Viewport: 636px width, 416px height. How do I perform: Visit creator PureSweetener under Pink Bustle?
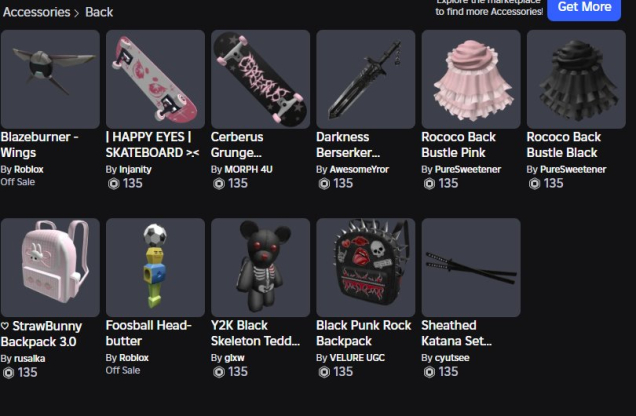tap(468, 169)
